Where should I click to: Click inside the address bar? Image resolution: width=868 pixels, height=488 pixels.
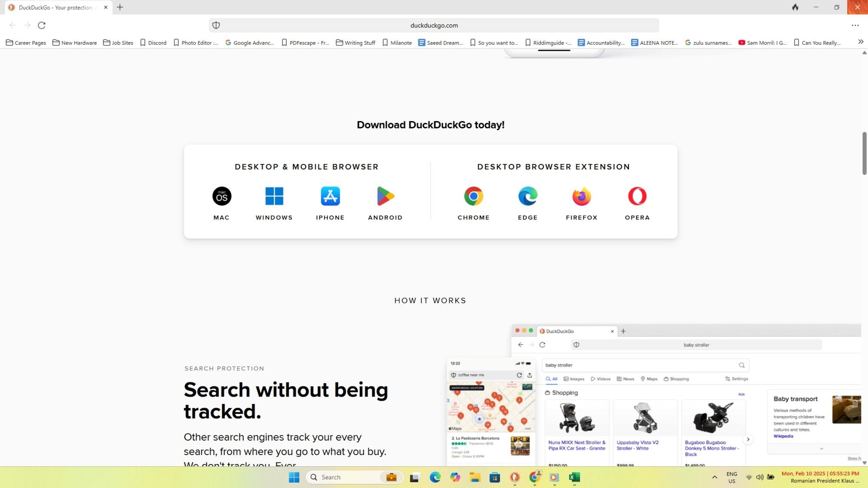tap(434, 25)
